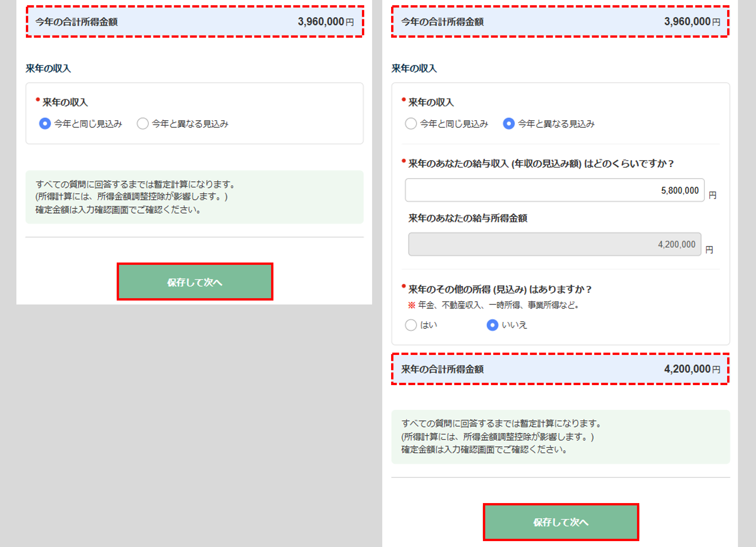Image resolution: width=756 pixels, height=547 pixels.
Task: Click the ※ 年金、不動産収入 note text
Action: click(x=493, y=305)
